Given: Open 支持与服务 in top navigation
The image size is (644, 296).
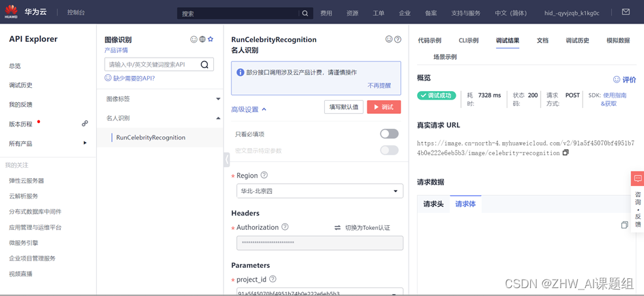Looking at the screenshot, I should (466, 13).
